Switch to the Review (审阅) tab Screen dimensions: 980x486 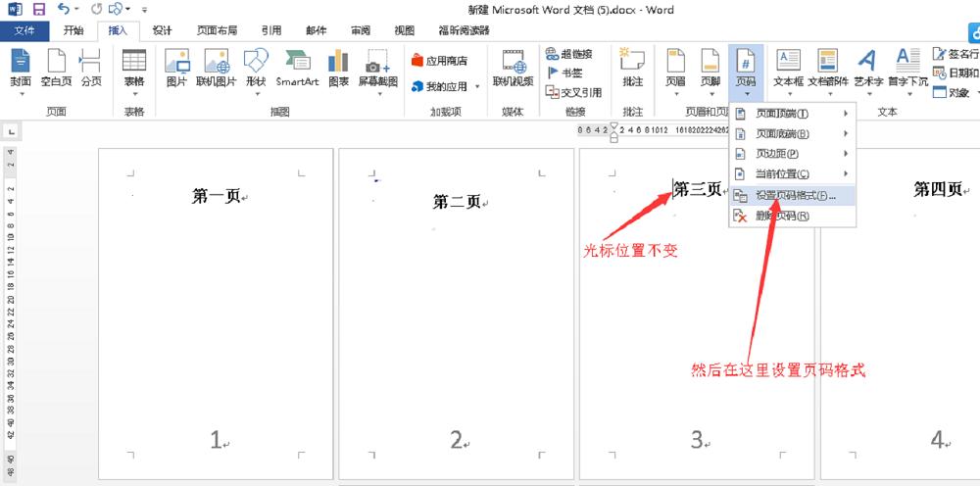click(x=360, y=30)
